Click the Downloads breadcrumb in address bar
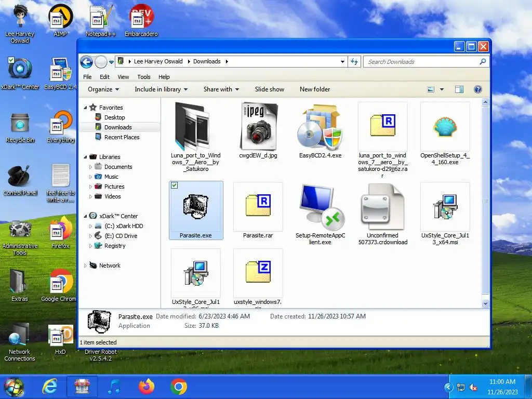 coord(207,61)
